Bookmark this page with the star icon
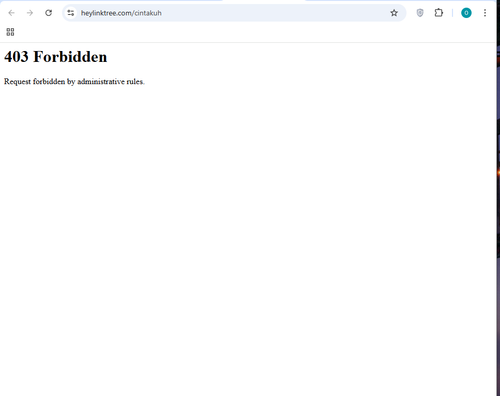The image size is (500, 396). (x=394, y=13)
